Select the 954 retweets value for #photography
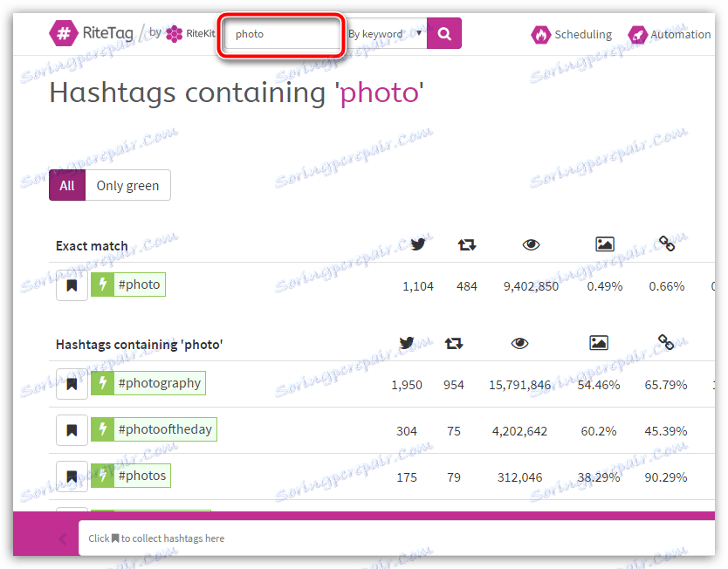728x569 pixels. tap(454, 385)
